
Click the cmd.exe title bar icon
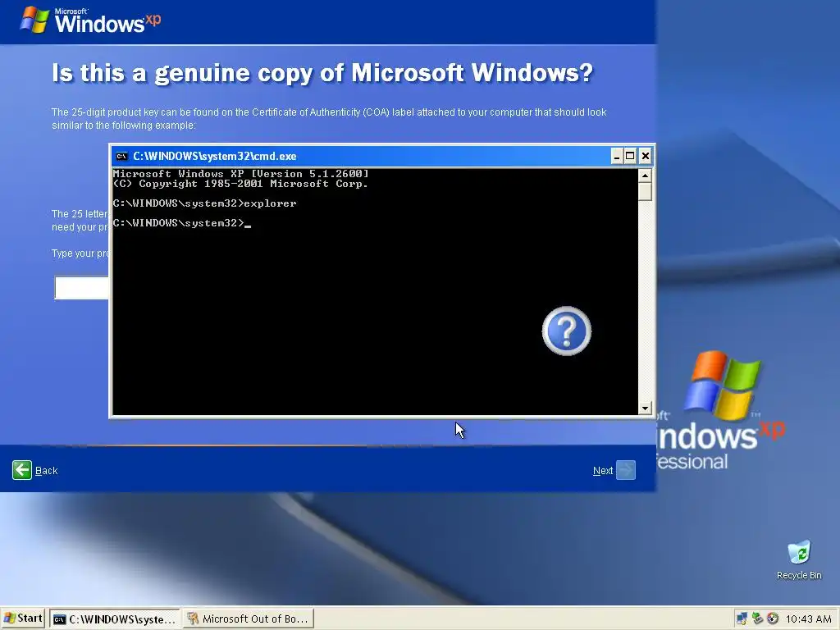[x=122, y=157]
